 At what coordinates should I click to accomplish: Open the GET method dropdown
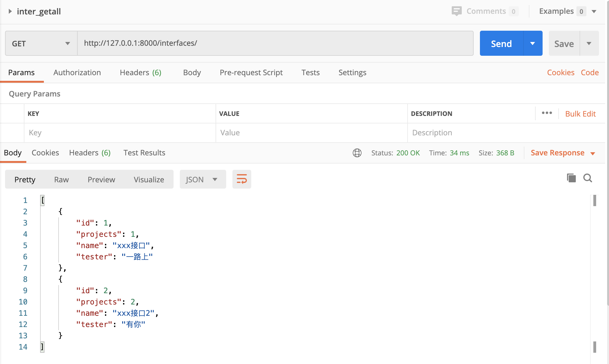[41, 43]
